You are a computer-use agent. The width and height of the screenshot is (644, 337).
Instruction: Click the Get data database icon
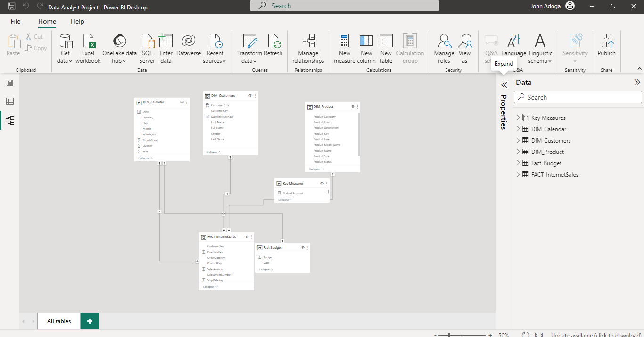pos(66,42)
